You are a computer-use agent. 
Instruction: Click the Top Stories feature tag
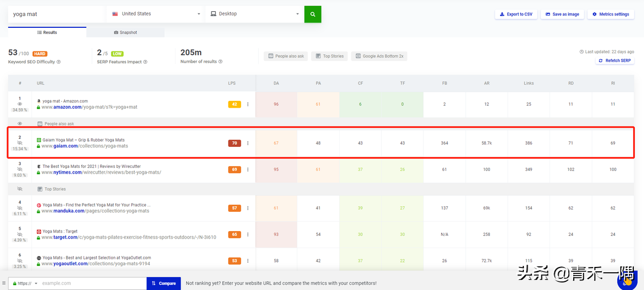coord(330,56)
